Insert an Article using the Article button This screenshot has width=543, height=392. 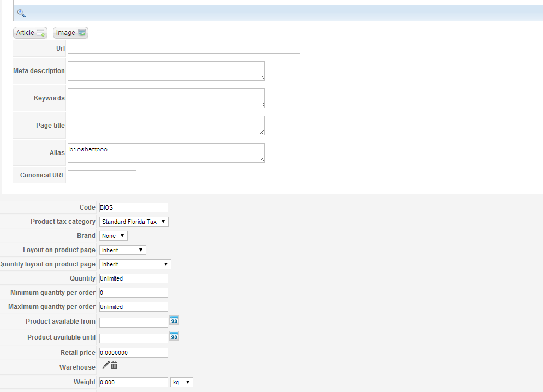(30, 33)
